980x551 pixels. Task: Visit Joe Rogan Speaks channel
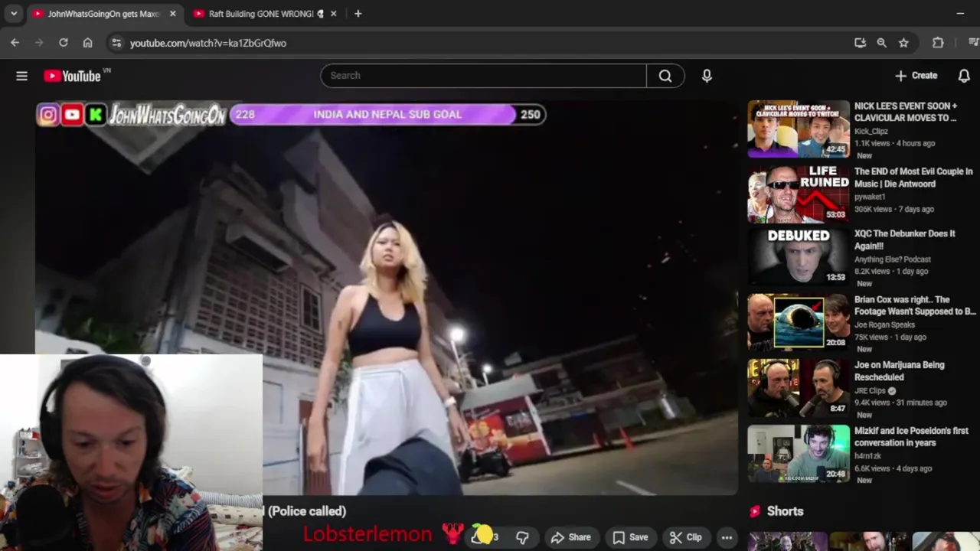pyautogui.click(x=884, y=325)
